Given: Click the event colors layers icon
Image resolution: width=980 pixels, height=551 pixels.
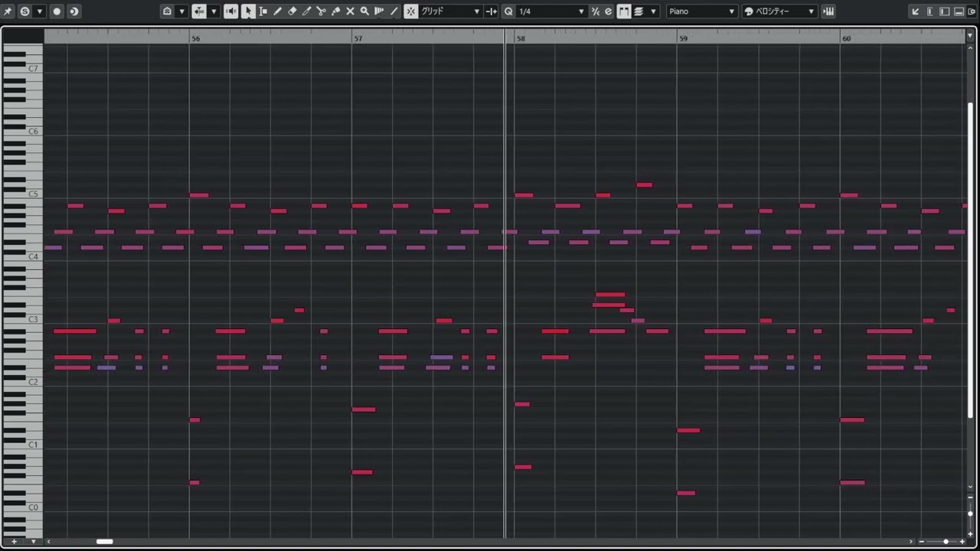Looking at the screenshot, I should [639, 11].
